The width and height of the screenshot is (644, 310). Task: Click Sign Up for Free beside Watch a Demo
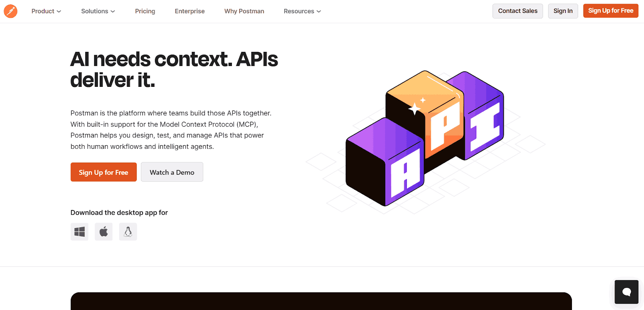103,172
